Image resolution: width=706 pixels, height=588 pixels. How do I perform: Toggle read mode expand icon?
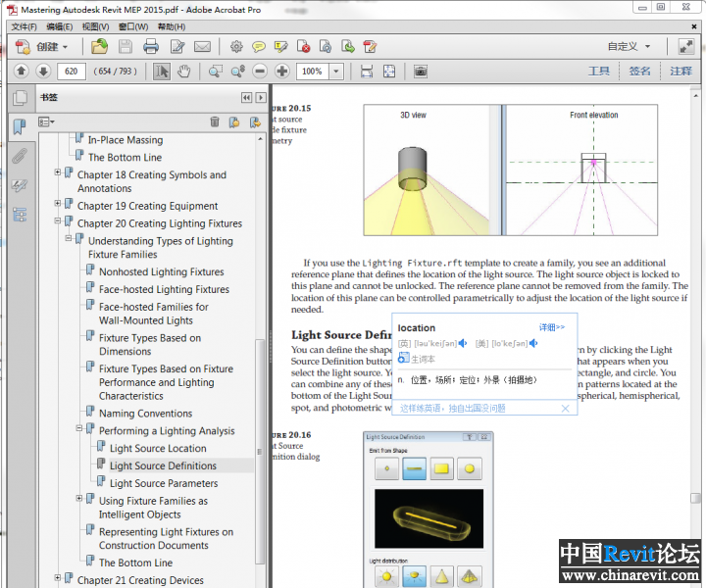[686, 46]
